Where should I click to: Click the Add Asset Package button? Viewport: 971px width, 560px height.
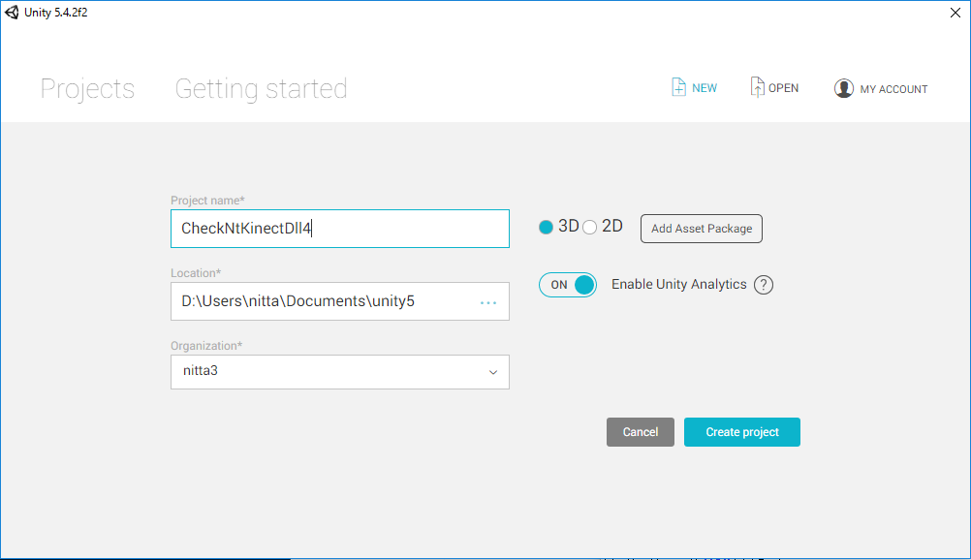702,229
